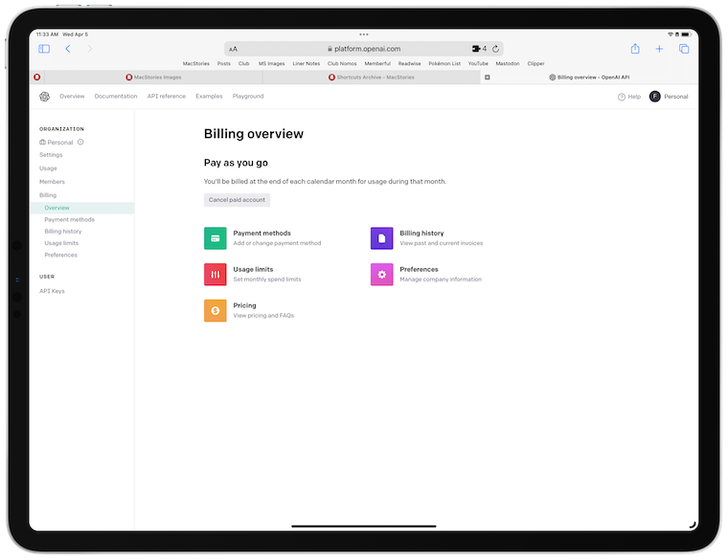Screen dimensions: 728x560
Task: Open the MacStories bookmark
Action: (196, 63)
